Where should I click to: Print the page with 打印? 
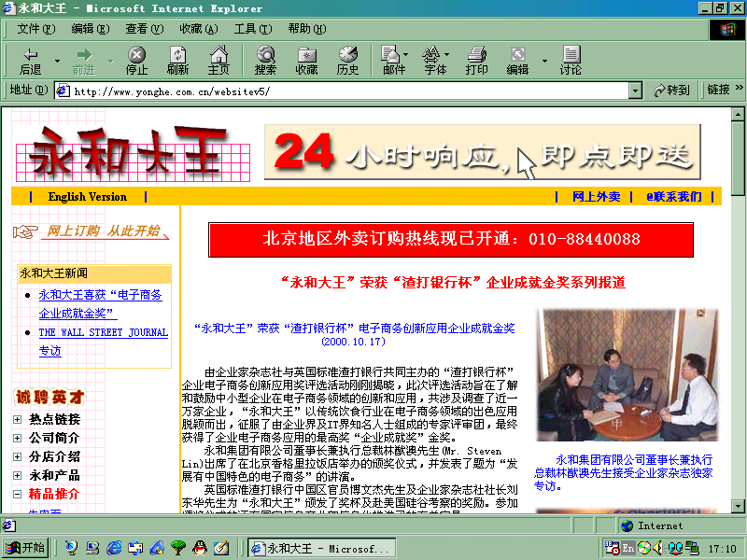coord(476,61)
